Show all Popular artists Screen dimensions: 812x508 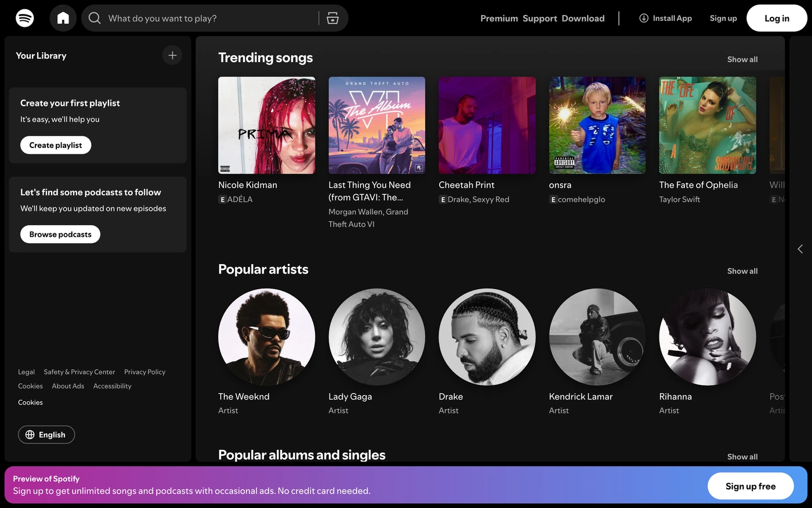pyautogui.click(x=742, y=271)
